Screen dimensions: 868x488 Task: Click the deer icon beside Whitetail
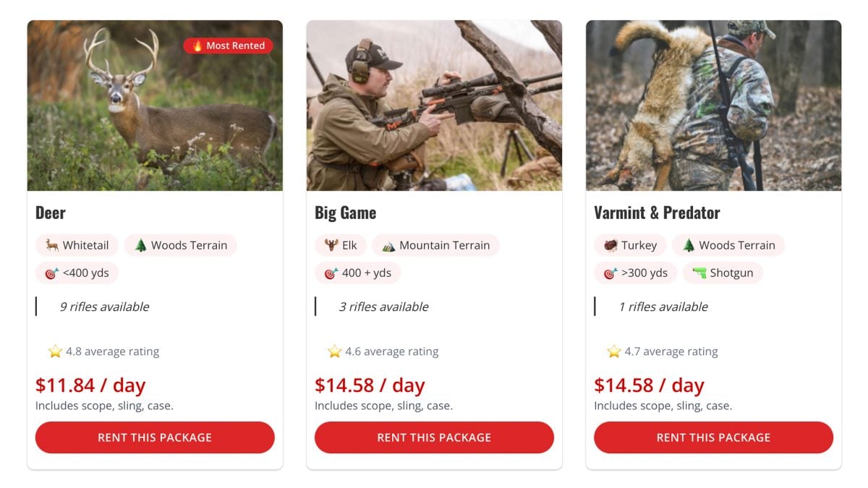(x=52, y=245)
